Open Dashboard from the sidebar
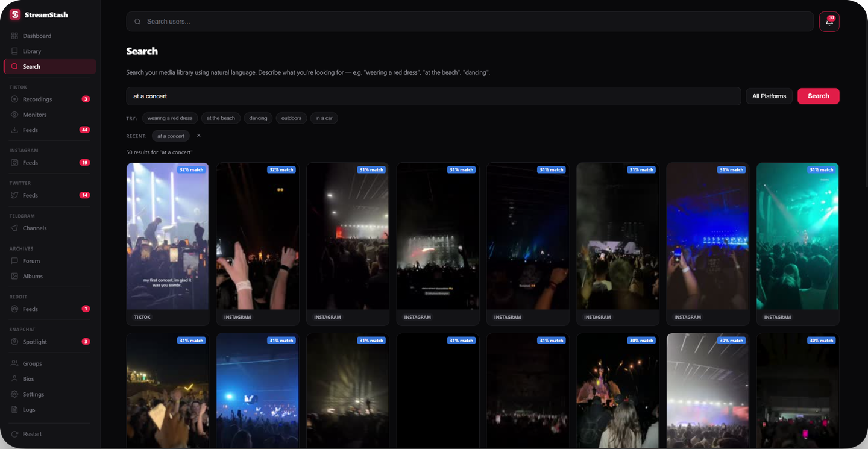Image resolution: width=868 pixels, height=449 pixels. 50,36
